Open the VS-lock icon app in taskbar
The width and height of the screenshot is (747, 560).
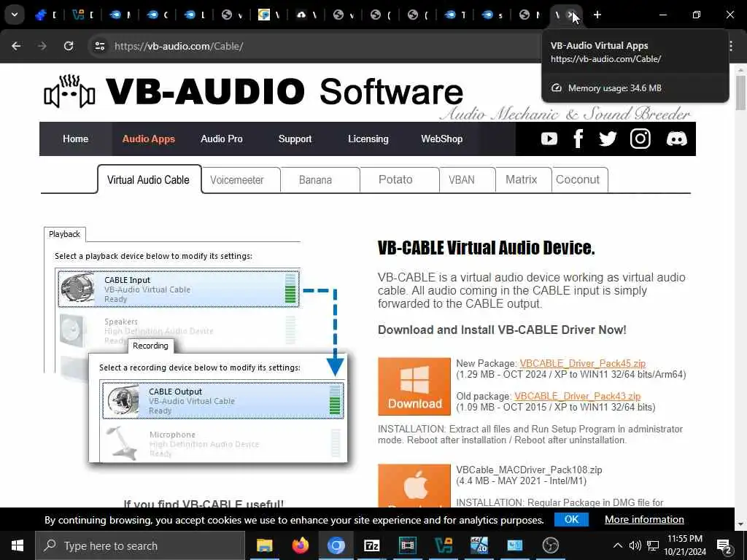click(443, 545)
